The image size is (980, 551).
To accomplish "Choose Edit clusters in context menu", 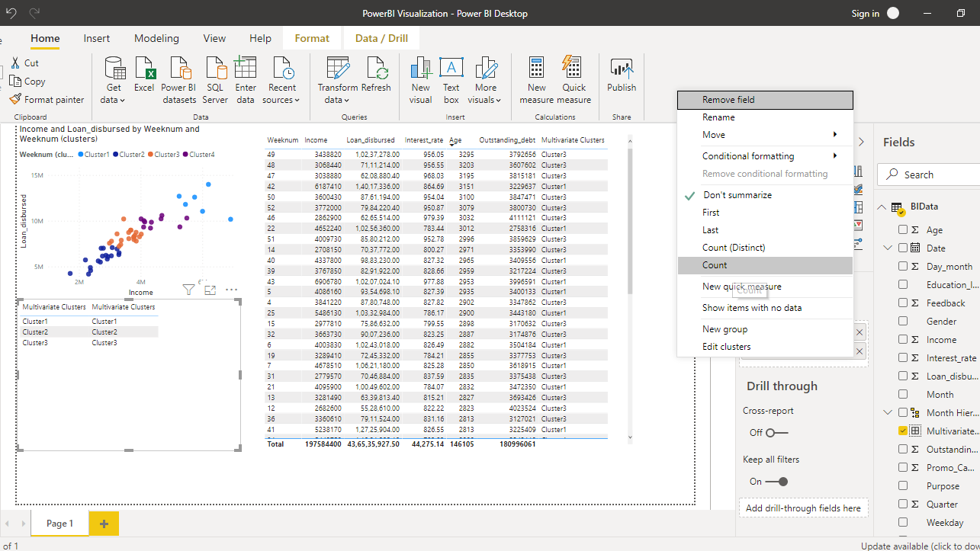I will [765, 347].
